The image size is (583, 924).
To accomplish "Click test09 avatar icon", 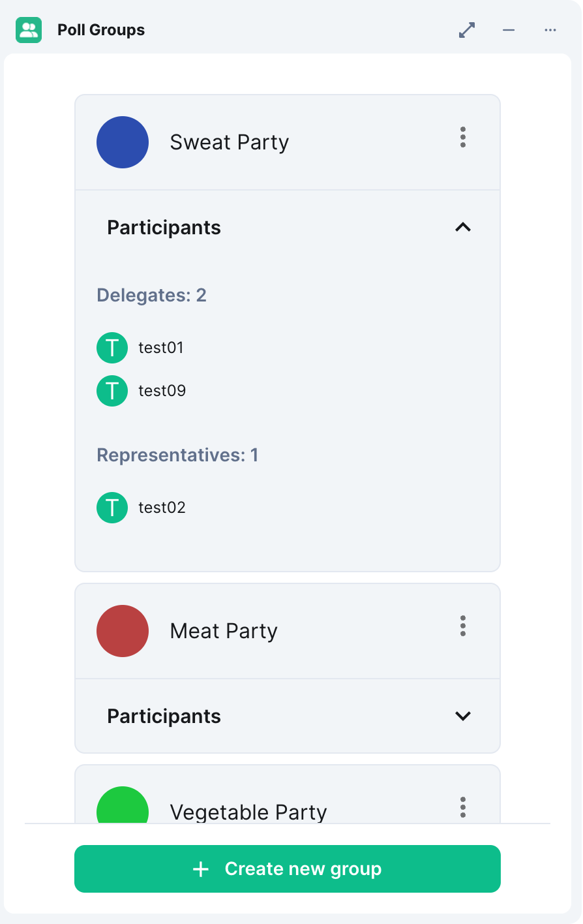I will click(112, 391).
